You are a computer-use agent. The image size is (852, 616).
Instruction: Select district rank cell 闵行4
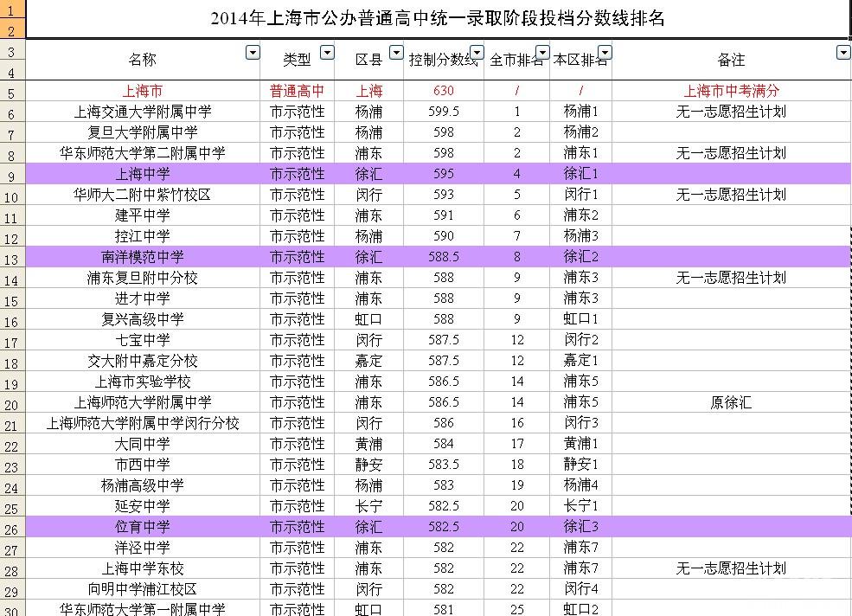pos(581,589)
